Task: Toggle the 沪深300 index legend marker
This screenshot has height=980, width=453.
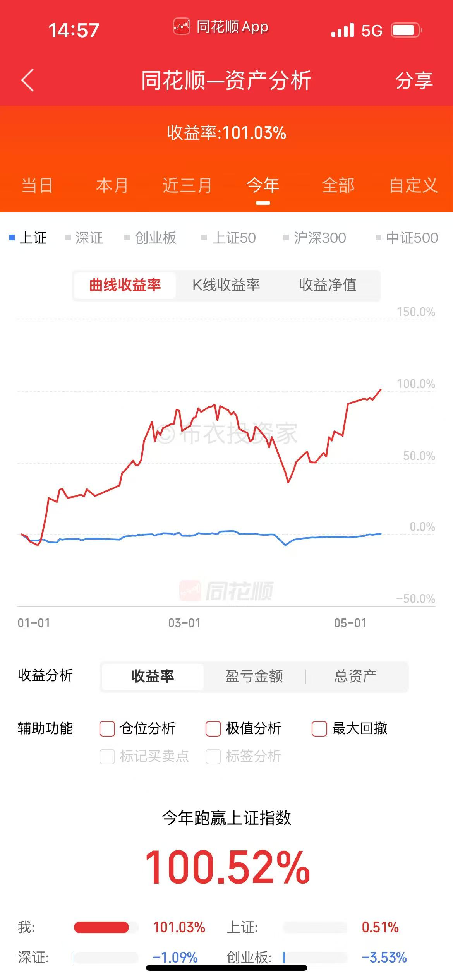Action: 287,237
